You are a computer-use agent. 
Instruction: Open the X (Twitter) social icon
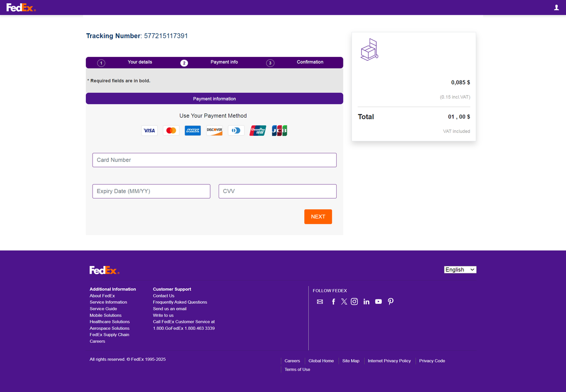344,302
